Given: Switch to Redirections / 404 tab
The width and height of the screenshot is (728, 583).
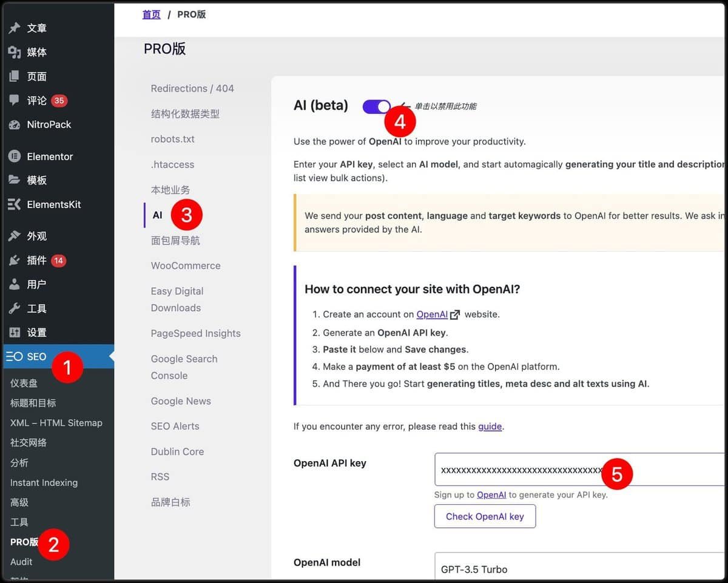Looking at the screenshot, I should tap(192, 89).
